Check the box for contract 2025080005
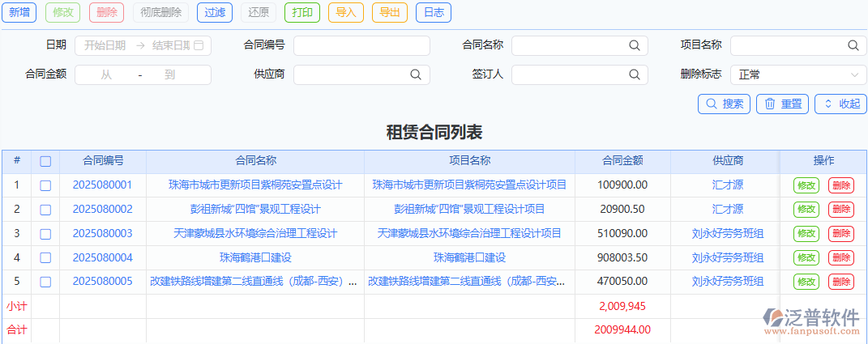This screenshot has height=344, width=868. coord(45,282)
